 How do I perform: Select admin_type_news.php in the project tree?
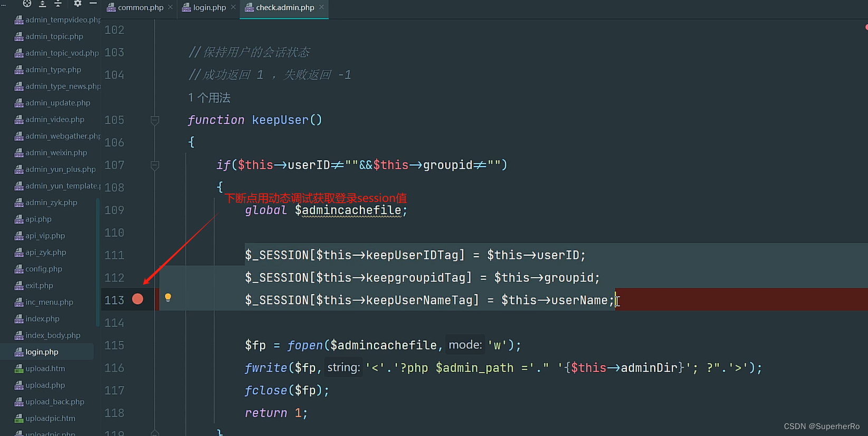pos(57,86)
